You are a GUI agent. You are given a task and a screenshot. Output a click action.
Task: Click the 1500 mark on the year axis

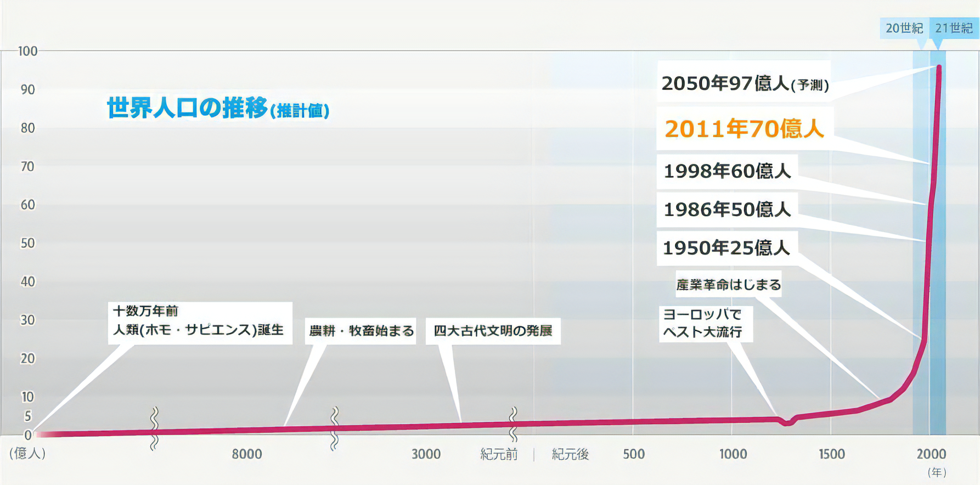tap(831, 454)
